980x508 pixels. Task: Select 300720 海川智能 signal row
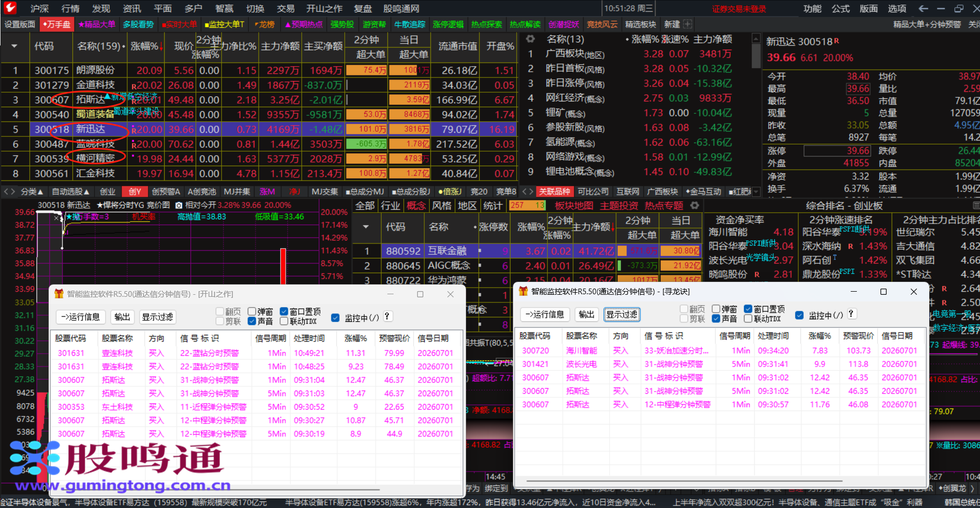tap(720, 351)
